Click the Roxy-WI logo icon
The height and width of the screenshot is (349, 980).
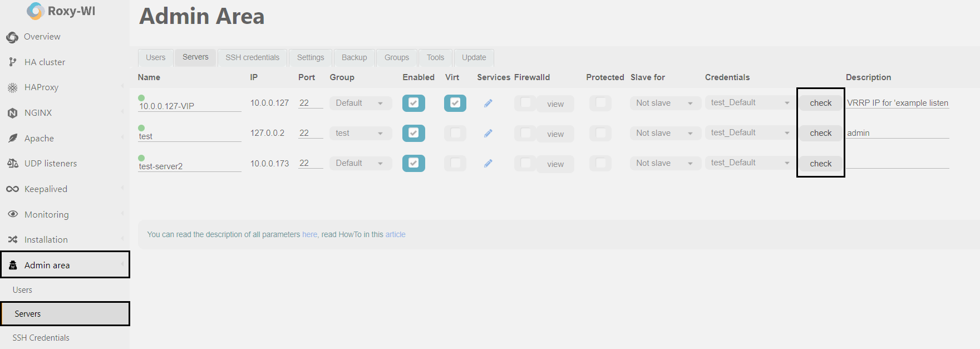click(x=36, y=11)
